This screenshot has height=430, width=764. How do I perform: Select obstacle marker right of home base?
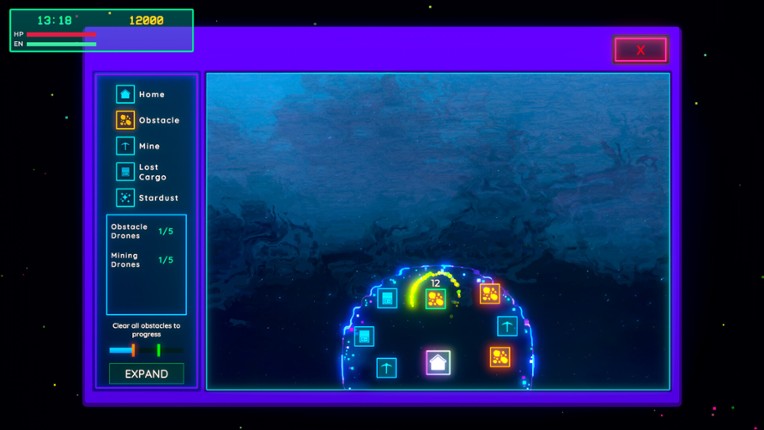click(500, 357)
